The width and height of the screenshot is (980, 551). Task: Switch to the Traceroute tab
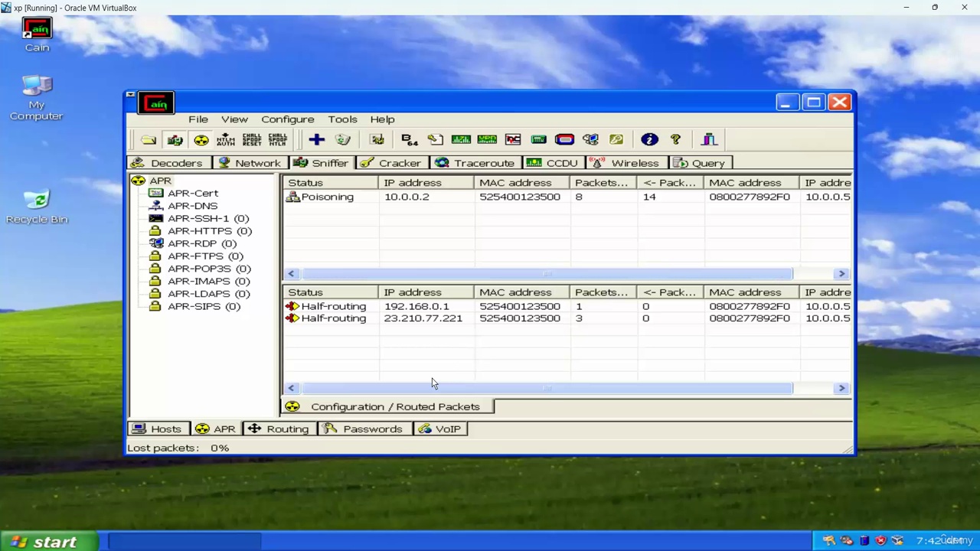click(475, 163)
